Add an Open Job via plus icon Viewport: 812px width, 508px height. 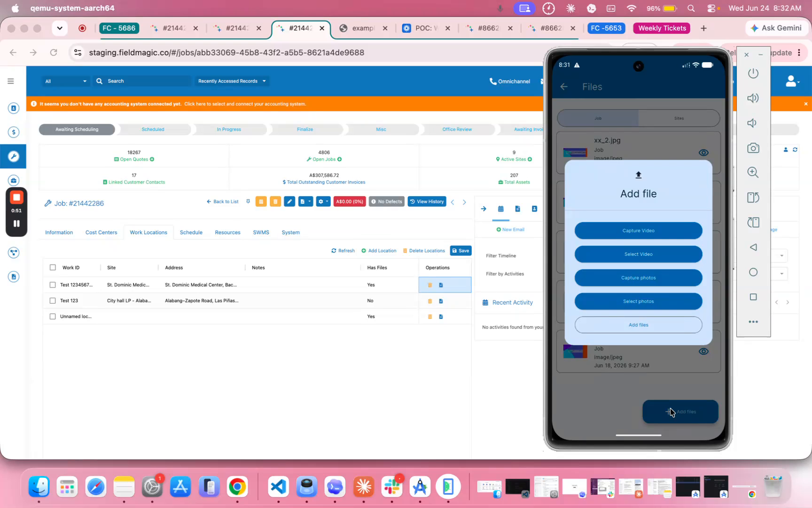click(x=339, y=159)
